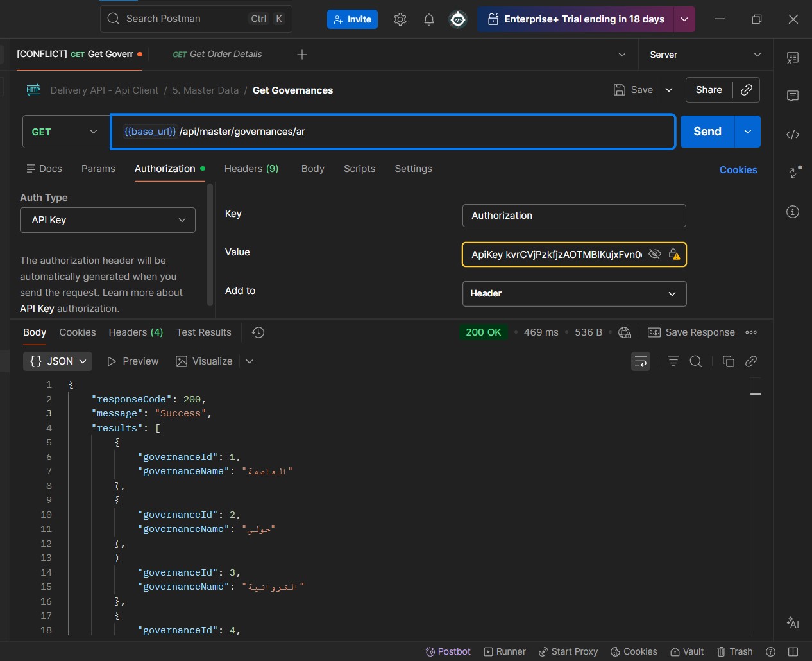
Task: Open the Vault in status bar
Action: point(687,651)
